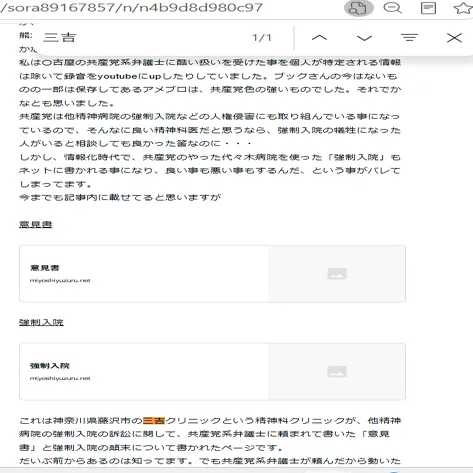The image size is (473, 473).
Task: Click the 1/1 match counter
Action: click(262, 38)
